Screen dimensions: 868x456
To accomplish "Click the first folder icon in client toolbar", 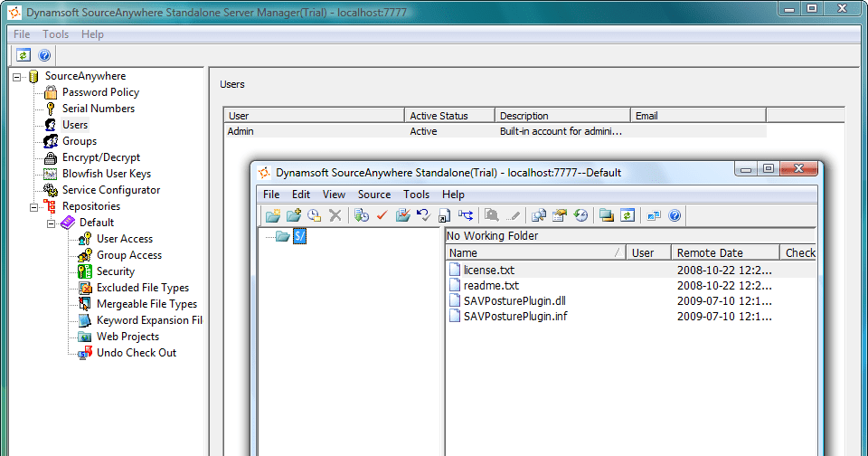I will click(x=272, y=215).
